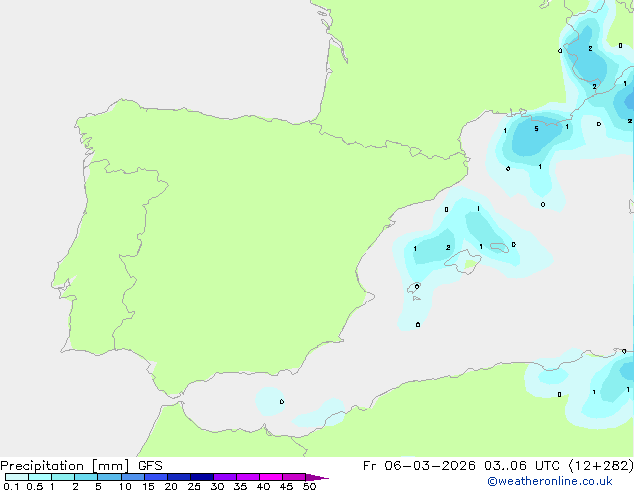This screenshot has height=490, width=634.
Task: Click the '10' legend scale label
Action: click(x=125, y=486)
